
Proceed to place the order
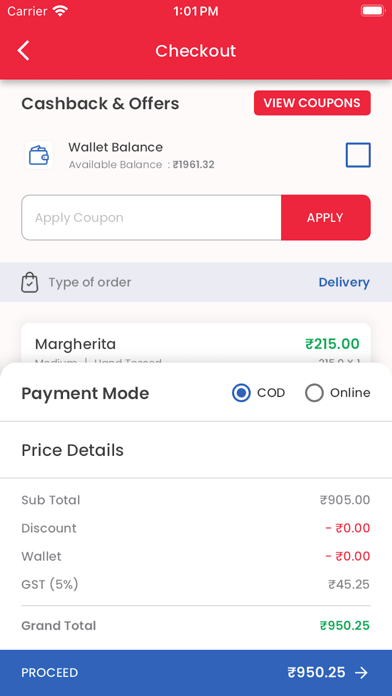coord(196,673)
